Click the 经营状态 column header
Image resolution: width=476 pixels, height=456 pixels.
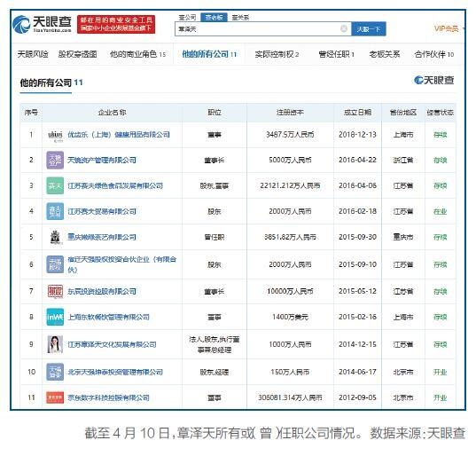pos(441,113)
